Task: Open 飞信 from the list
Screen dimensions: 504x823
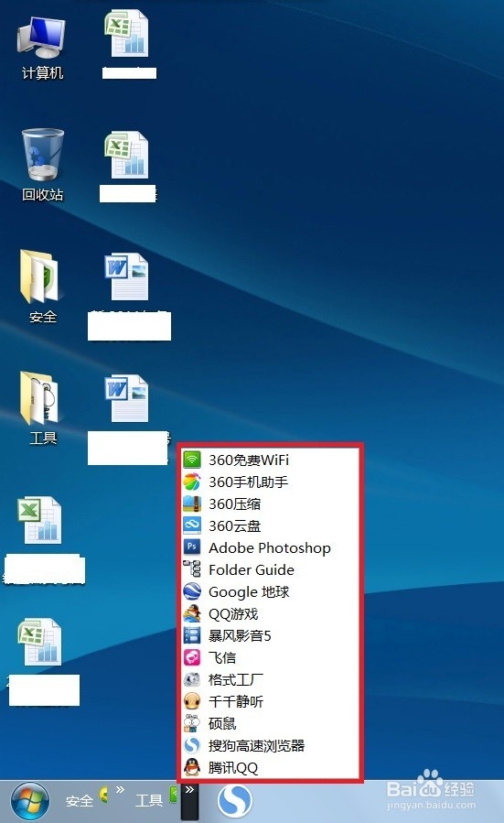Action: pyautogui.click(x=270, y=657)
